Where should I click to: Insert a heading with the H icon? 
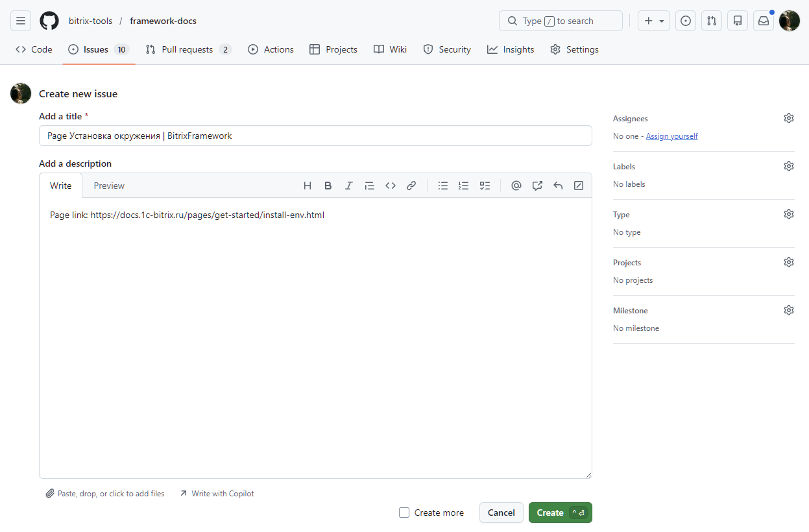[308, 186]
